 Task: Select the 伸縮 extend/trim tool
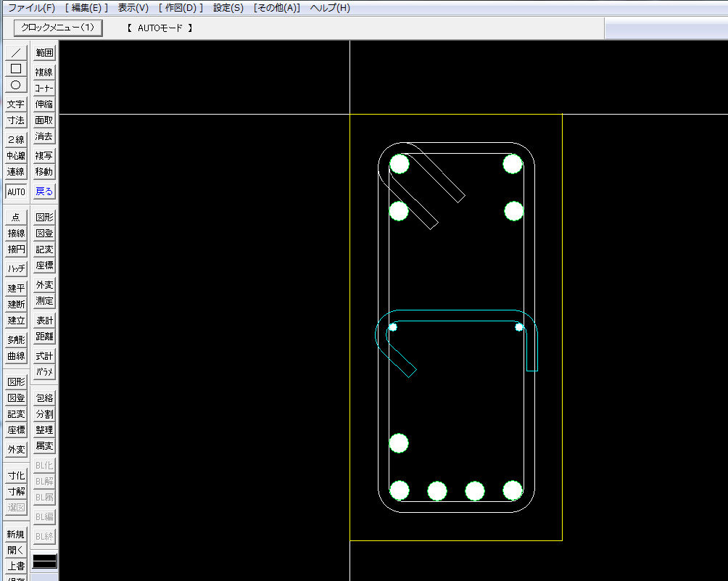[44, 104]
